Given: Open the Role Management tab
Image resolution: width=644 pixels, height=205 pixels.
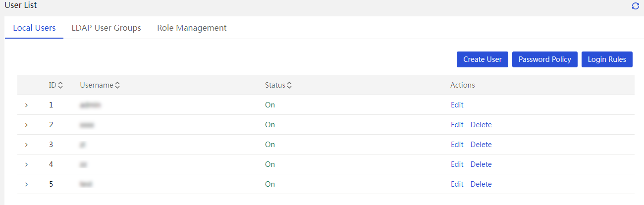Looking at the screenshot, I should point(192,28).
